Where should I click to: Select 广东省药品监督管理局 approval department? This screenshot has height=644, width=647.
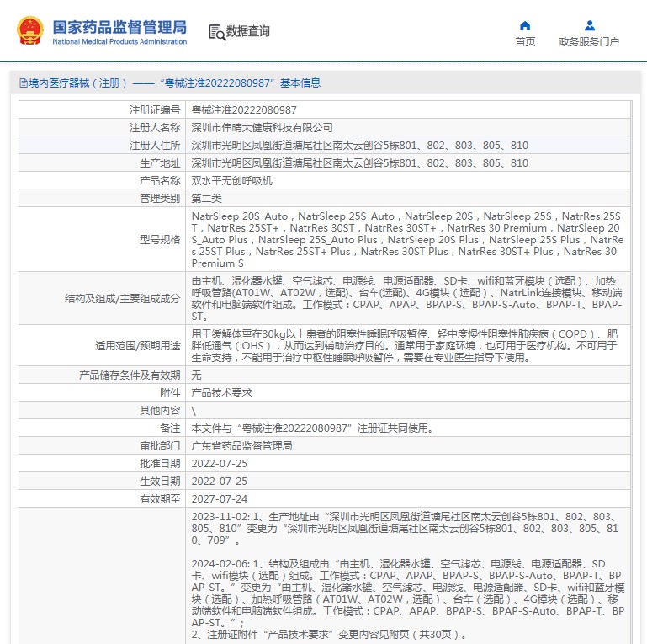coord(241,446)
